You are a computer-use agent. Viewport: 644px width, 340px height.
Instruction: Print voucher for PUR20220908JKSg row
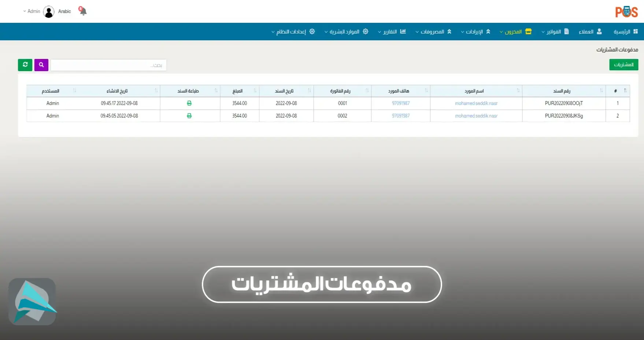tap(189, 116)
